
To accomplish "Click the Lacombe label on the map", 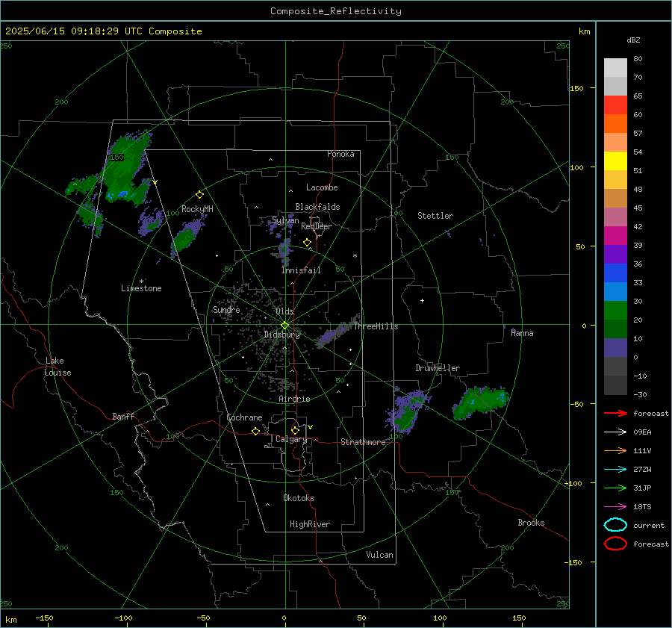I will pos(322,187).
